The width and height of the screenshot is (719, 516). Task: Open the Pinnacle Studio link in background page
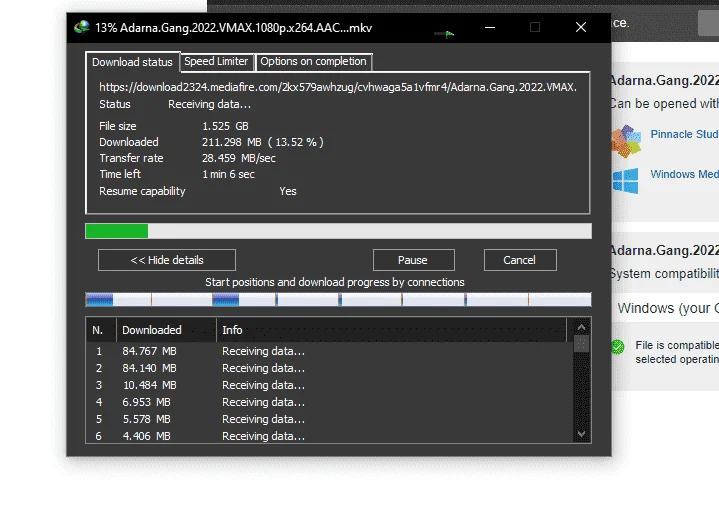pyautogui.click(x=685, y=134)
